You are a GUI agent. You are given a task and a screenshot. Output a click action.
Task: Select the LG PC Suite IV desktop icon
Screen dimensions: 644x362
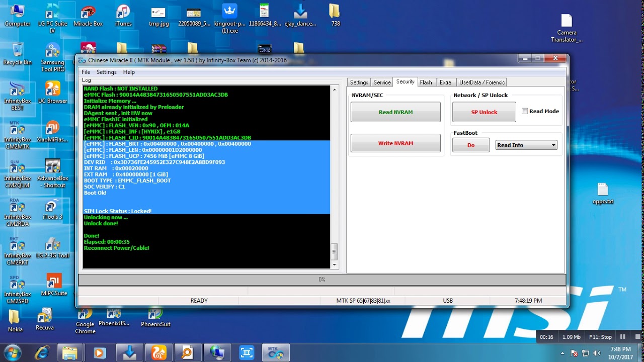point(52,19)
